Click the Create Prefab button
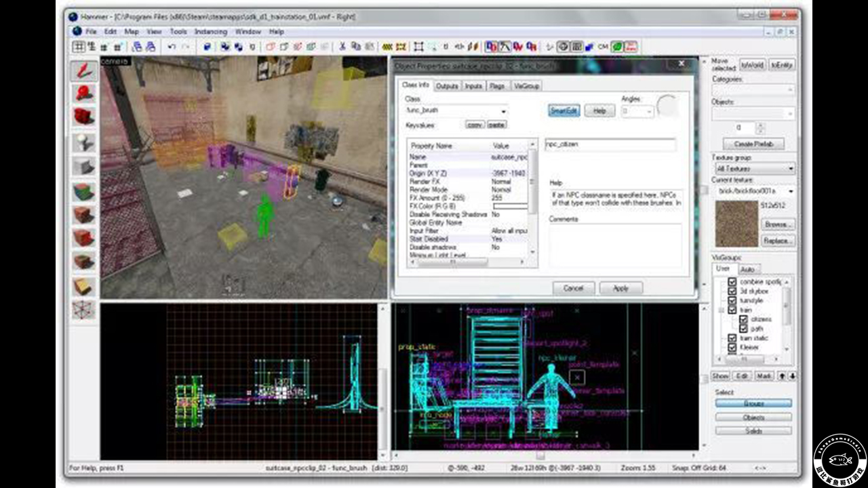This screenshot has height=488, width=868. 753,144
